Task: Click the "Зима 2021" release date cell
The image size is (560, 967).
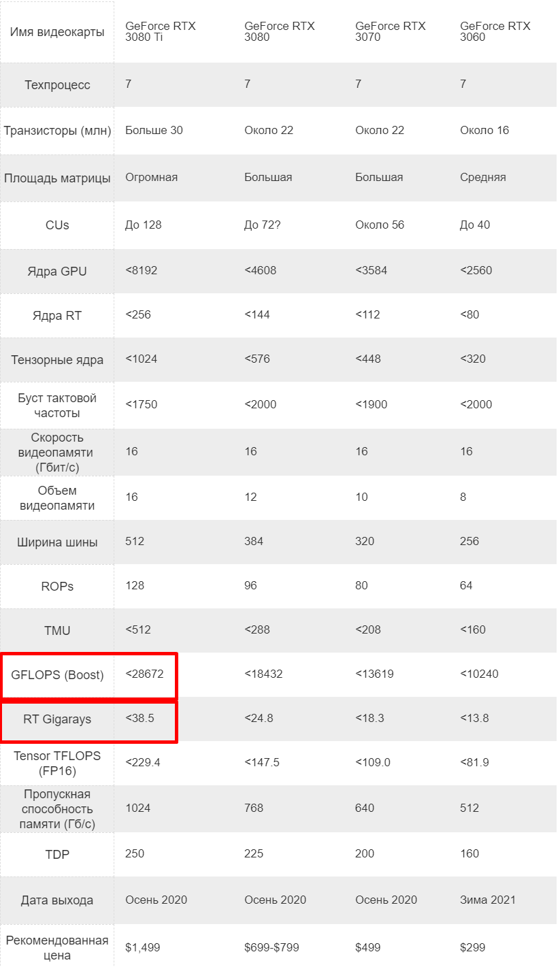Action: point(488,900)
